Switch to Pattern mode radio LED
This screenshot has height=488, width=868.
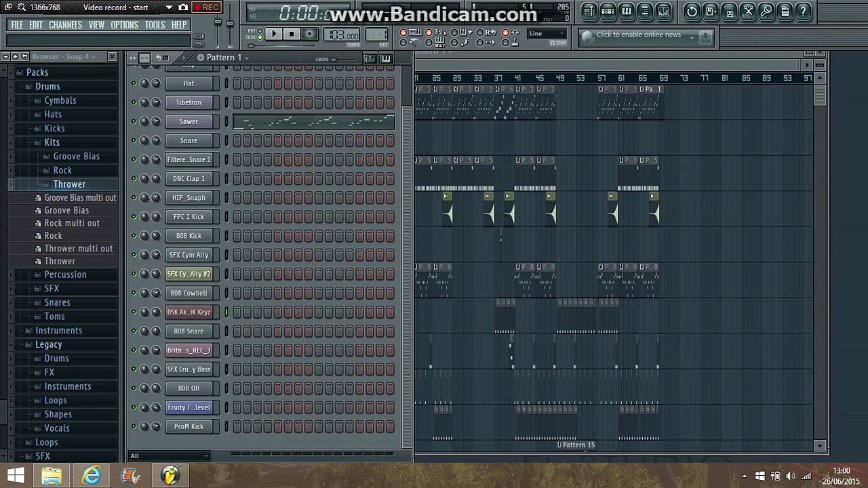point(260,30)
